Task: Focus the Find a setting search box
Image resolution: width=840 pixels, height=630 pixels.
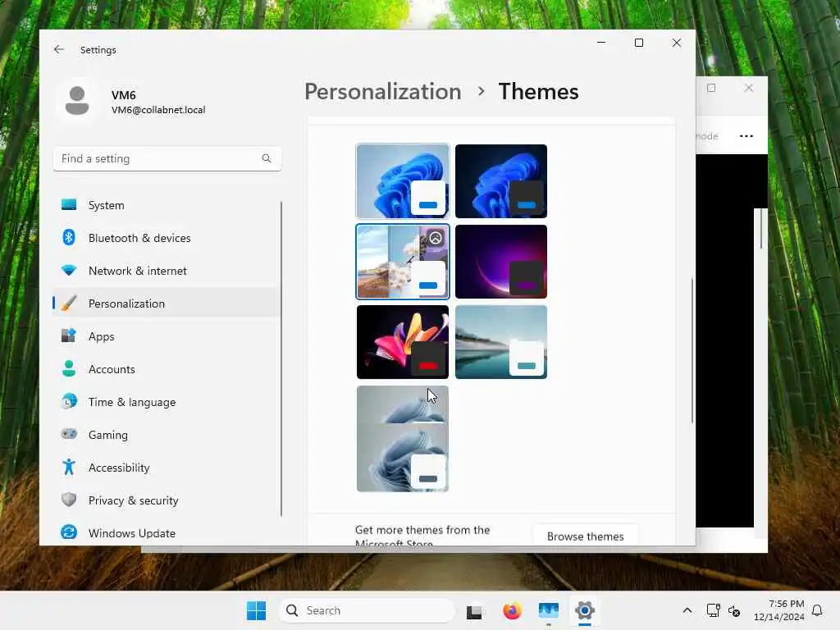Action: [x=167, y=158]
